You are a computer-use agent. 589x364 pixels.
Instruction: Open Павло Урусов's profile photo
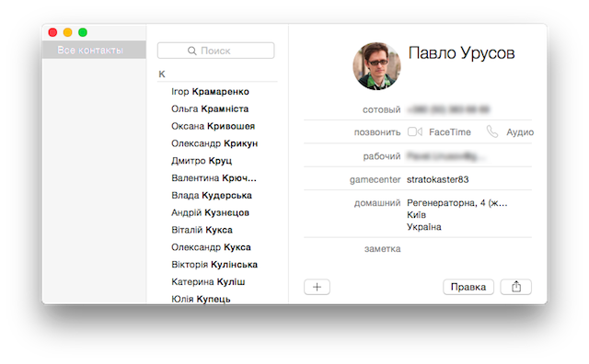click(x=376, y=66)
